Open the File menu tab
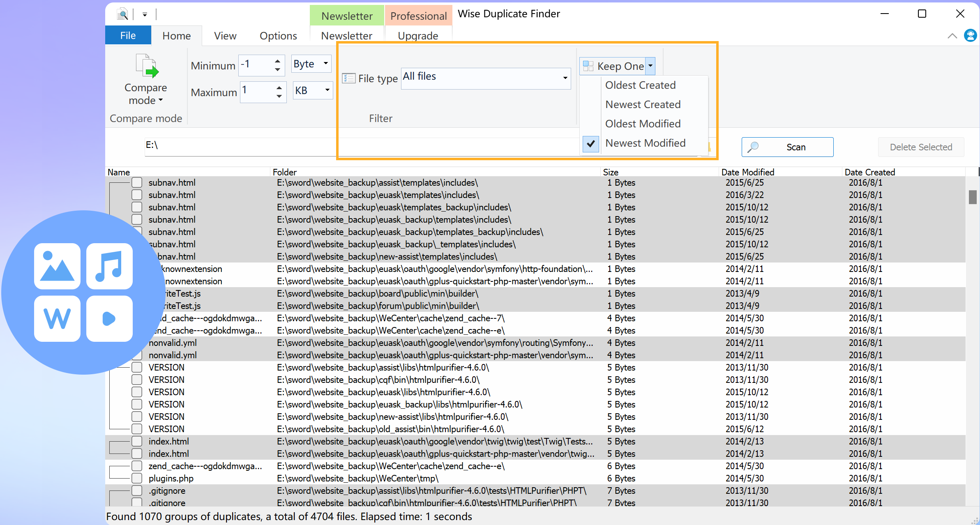Screen dimensions: 980x525 (128, 35)
